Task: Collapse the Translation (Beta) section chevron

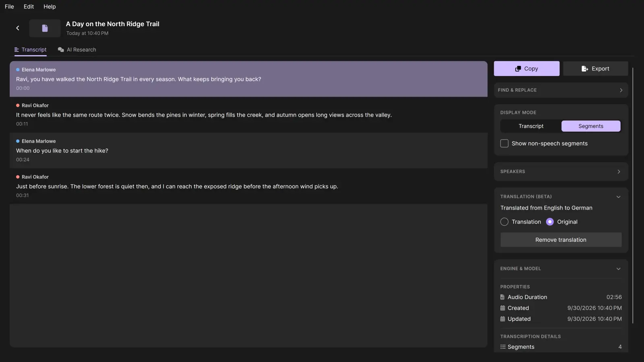Action: [619, 197]
